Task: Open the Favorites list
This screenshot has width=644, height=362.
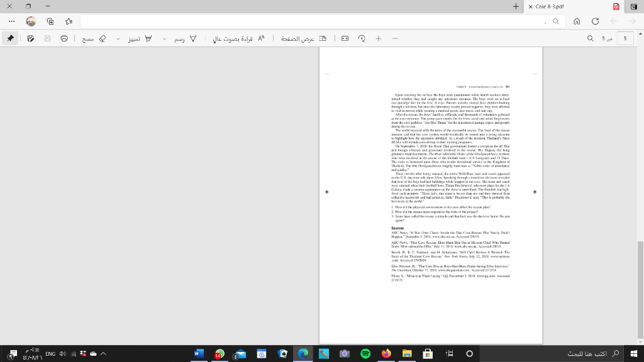Action: click(69, 21)
